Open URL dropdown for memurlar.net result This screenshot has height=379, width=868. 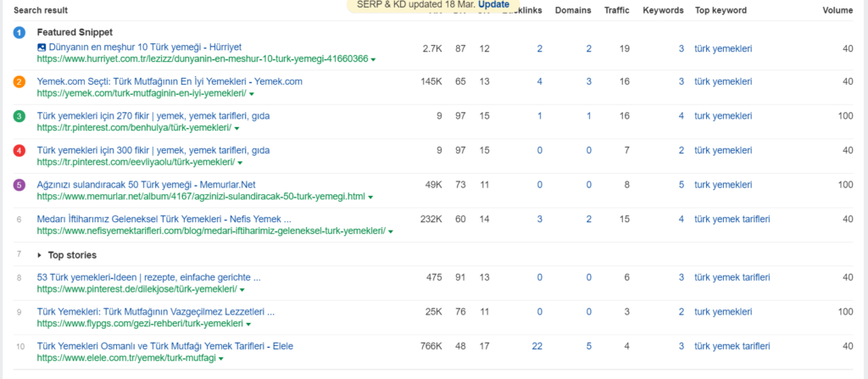coord(370,197)
